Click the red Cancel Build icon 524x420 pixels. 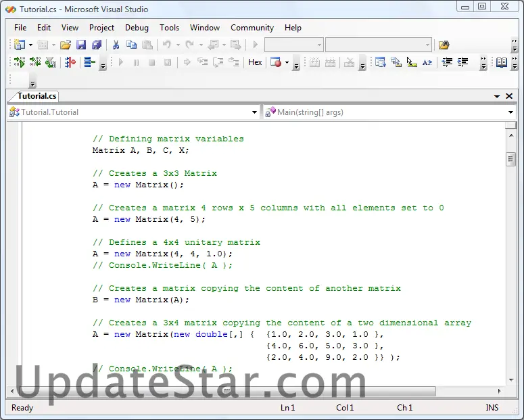70,62
